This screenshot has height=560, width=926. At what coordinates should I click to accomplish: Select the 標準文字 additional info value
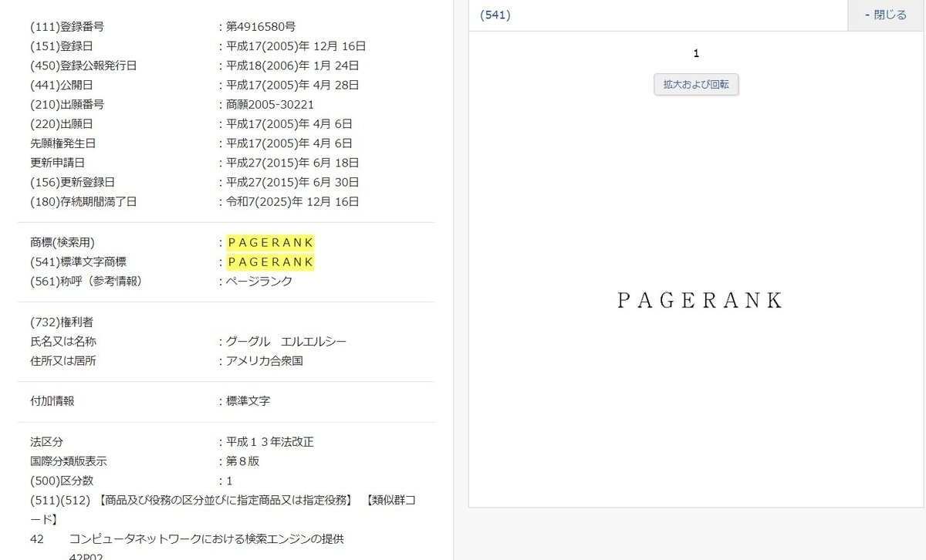click(248, 401)
